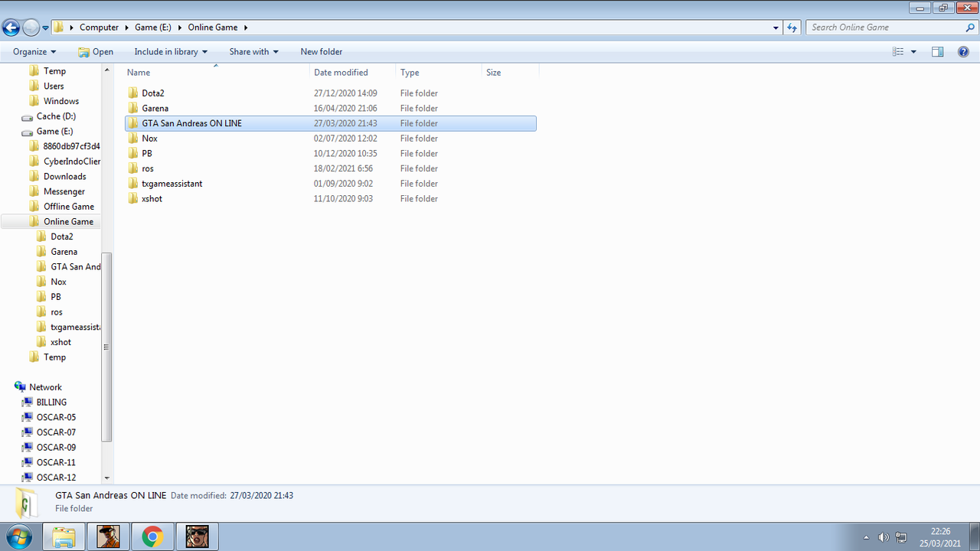Create a New folder
Image resolution: width=980 pixels, height=551 pixels.
(322, 52)
